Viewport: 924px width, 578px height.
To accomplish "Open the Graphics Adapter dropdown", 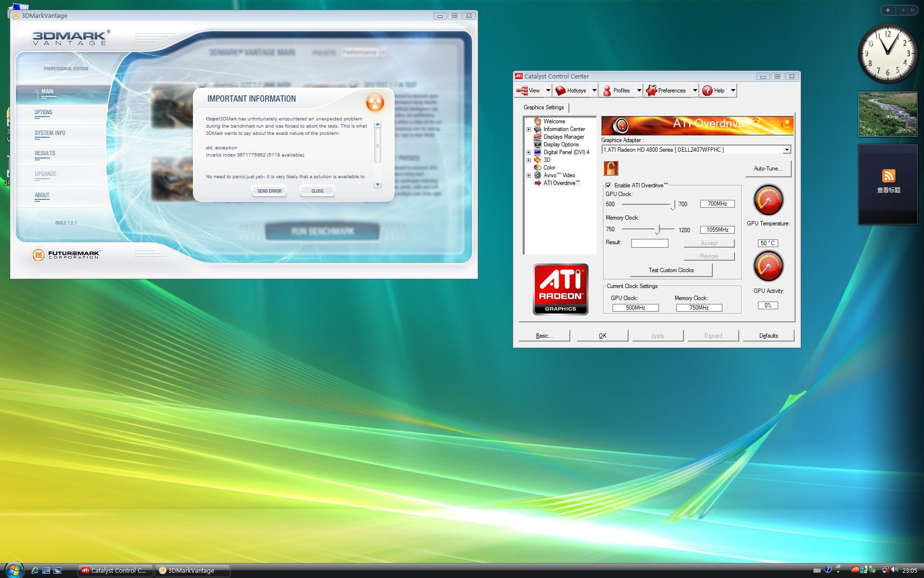I will 786,150.
